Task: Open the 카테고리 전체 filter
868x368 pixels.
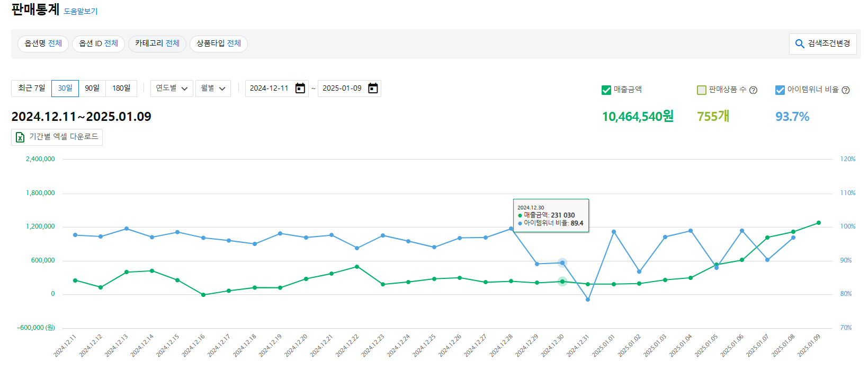Action: coord(157,43)
